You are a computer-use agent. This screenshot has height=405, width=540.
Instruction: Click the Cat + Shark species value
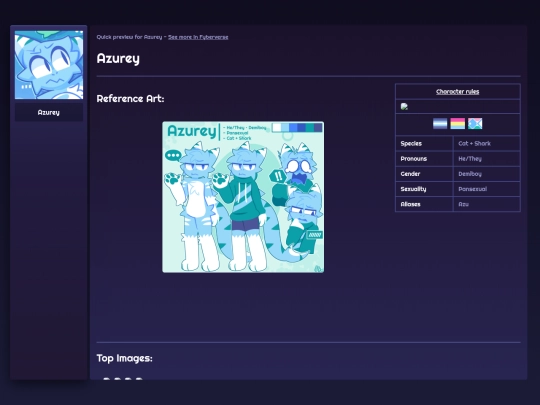coord(475,144)
